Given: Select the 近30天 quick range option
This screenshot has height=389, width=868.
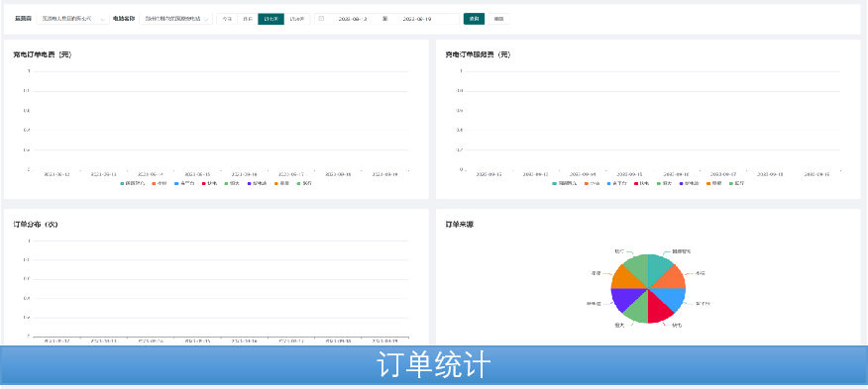Looking at the screenshot, I should pyautogui.click(x=297, y=19).
